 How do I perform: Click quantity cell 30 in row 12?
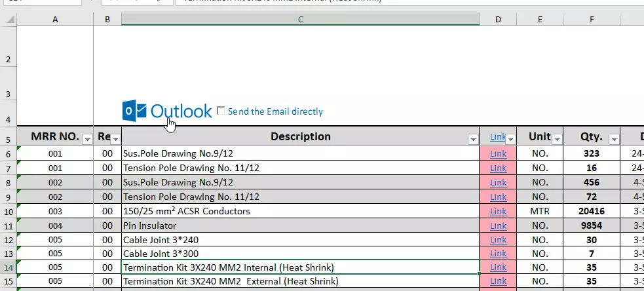592,240
